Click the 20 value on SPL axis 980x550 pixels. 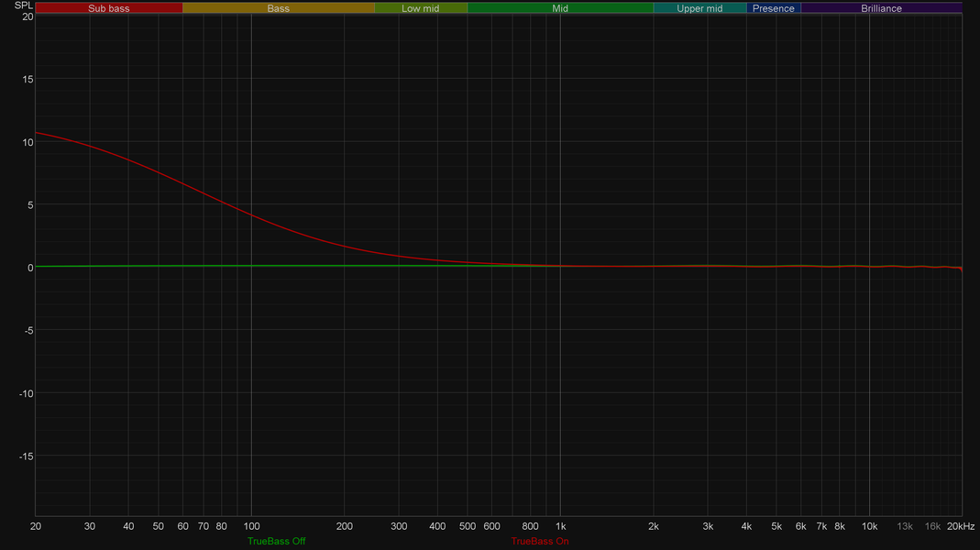coord(28,16)
